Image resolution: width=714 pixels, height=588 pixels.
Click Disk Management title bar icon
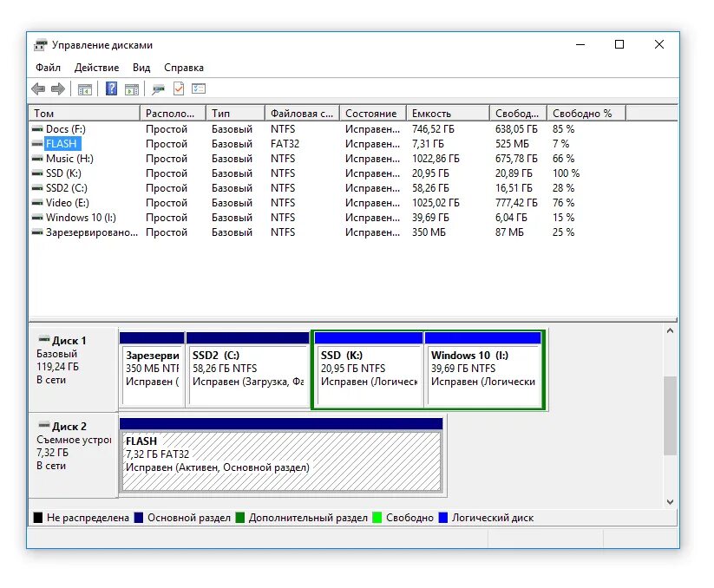pyautogui.click(x=41, y=45)
